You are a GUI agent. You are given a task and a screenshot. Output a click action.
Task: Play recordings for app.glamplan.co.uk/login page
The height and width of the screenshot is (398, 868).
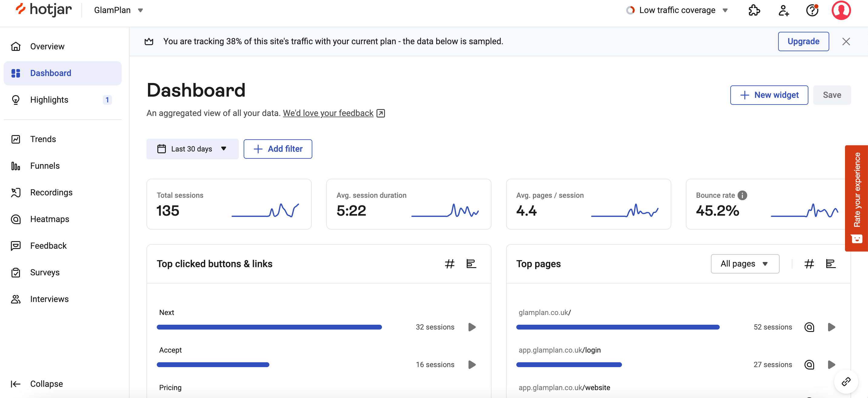pos(831,365)
